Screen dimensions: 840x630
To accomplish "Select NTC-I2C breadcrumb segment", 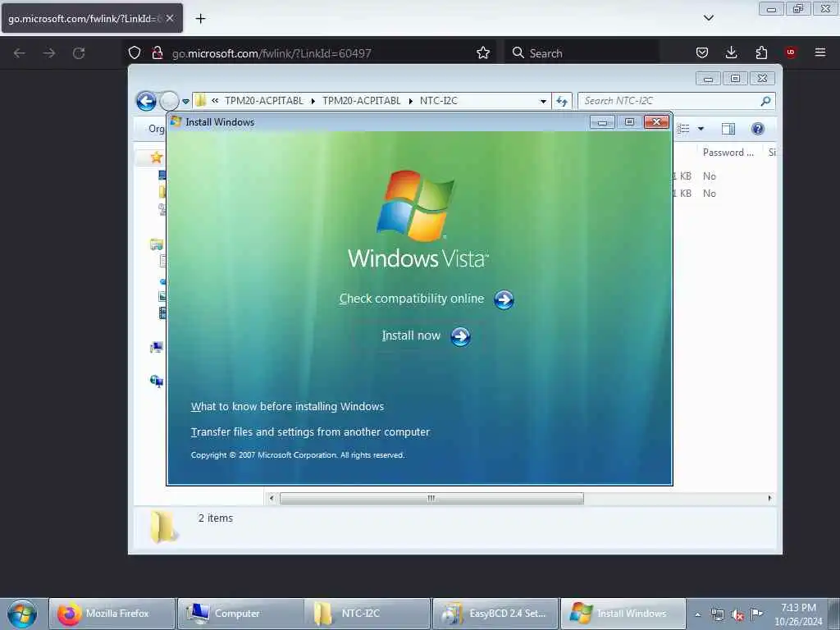I will pyautogui.click(x=439, y=101).
